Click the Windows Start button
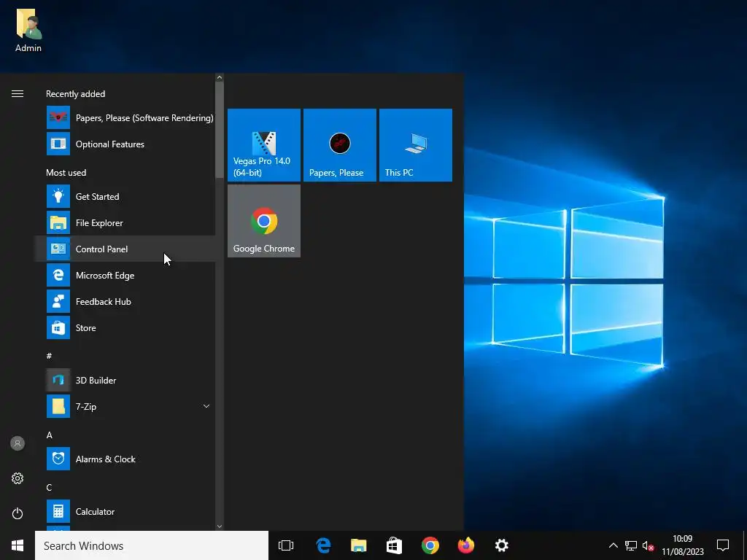The image size is (747, 560). (18, 545)
